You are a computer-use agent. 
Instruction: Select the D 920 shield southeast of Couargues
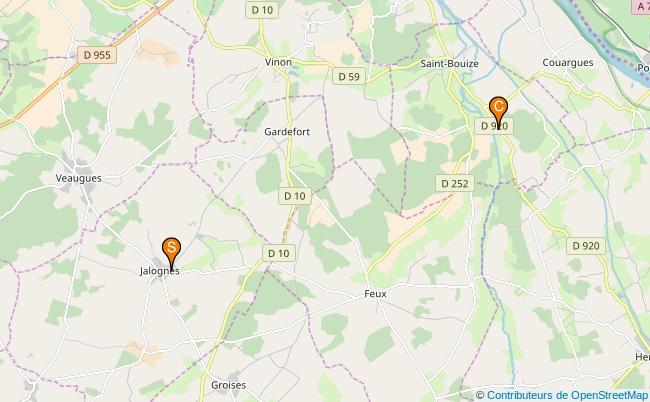coord(586,246)
